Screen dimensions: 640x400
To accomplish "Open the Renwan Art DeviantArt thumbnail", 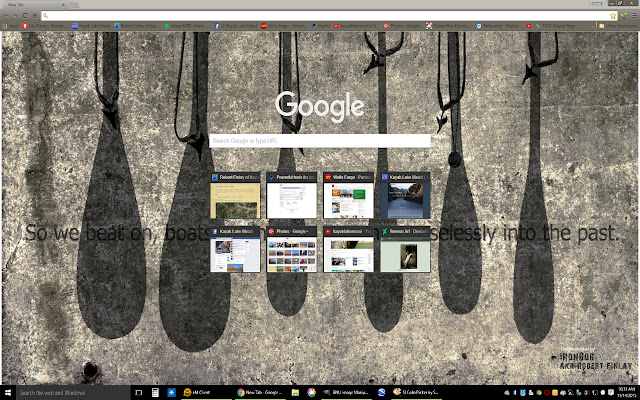I will pos(405,249).
